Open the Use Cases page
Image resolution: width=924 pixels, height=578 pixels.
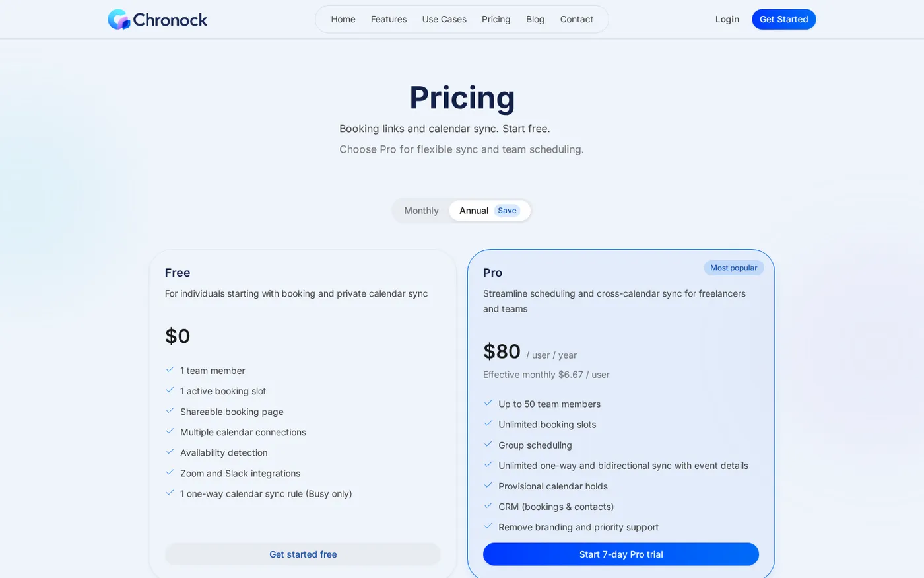coord(444,19)
